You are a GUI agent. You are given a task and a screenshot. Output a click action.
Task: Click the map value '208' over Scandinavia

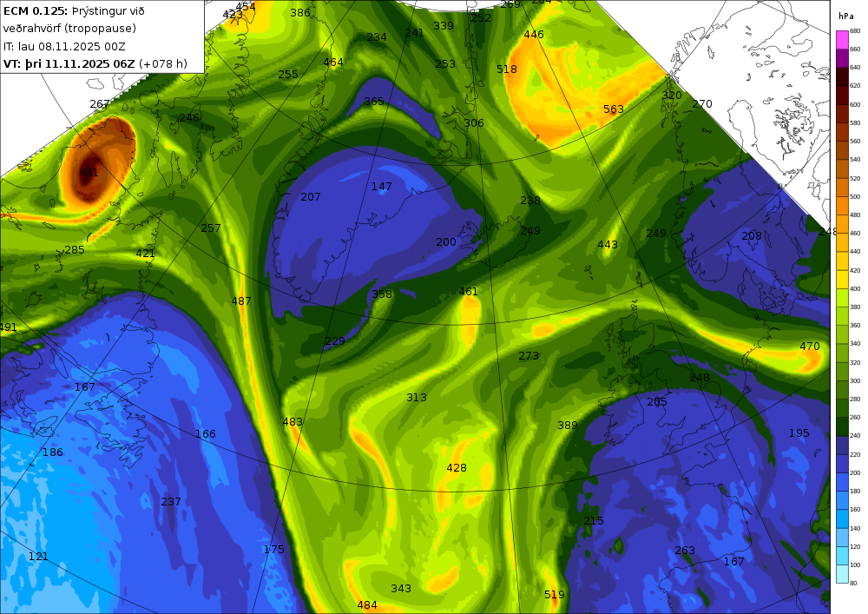click(x=752, y=236)
